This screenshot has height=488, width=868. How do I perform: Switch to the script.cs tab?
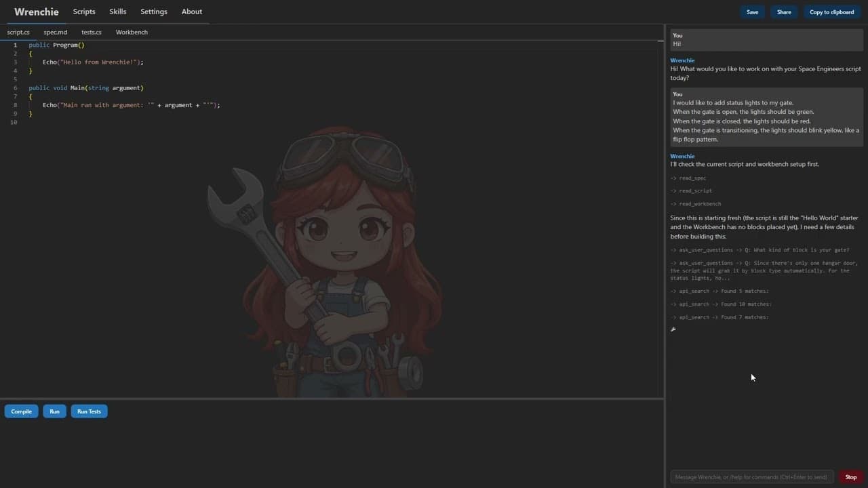pyautogui.click(x=18, y=32)
